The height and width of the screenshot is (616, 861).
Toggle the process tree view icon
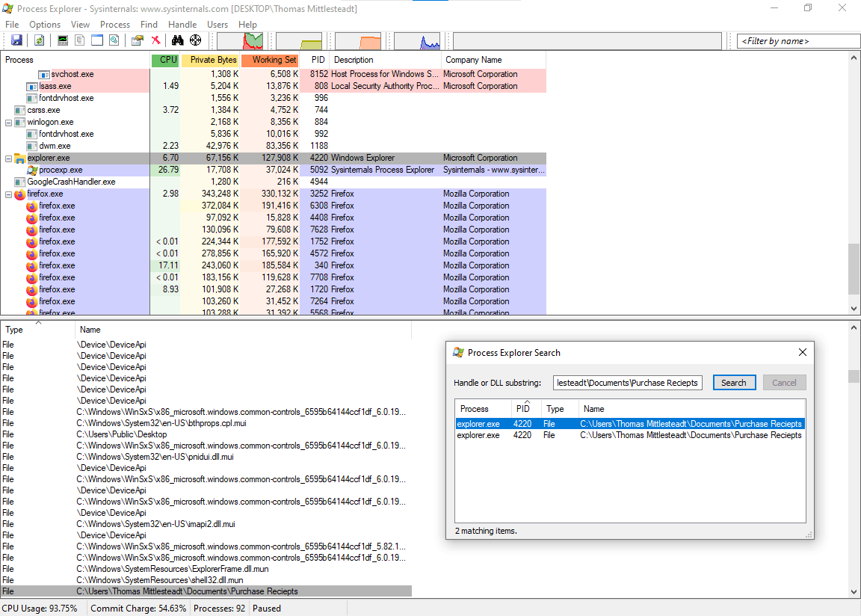coord(80,40)
